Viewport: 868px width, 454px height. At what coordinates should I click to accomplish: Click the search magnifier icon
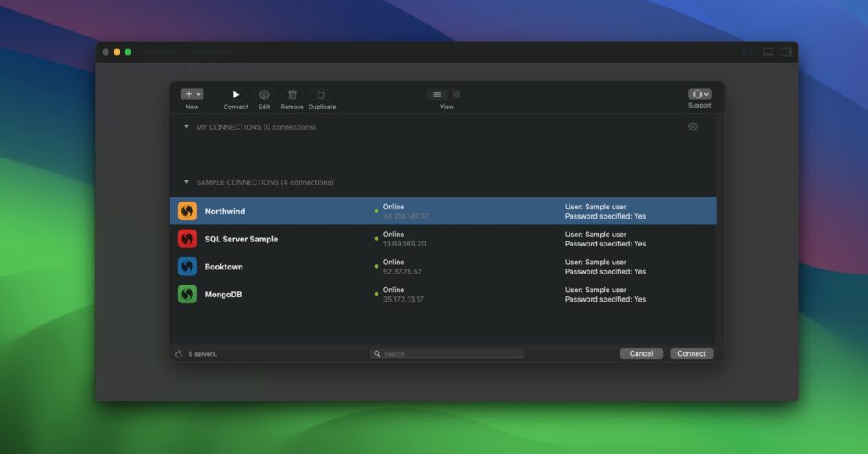377,354
